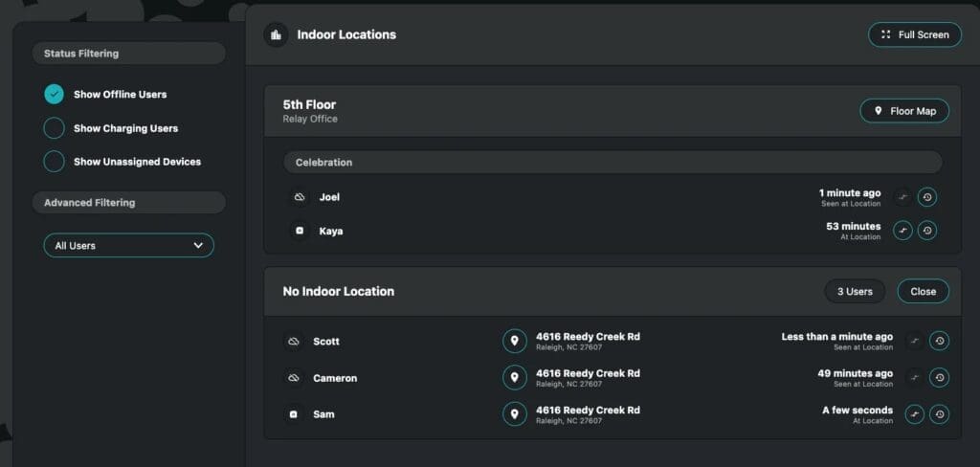Enable Show Unassigned Devices filter
980x467 pixels.
pyautogui.click(x=54, y=162)
